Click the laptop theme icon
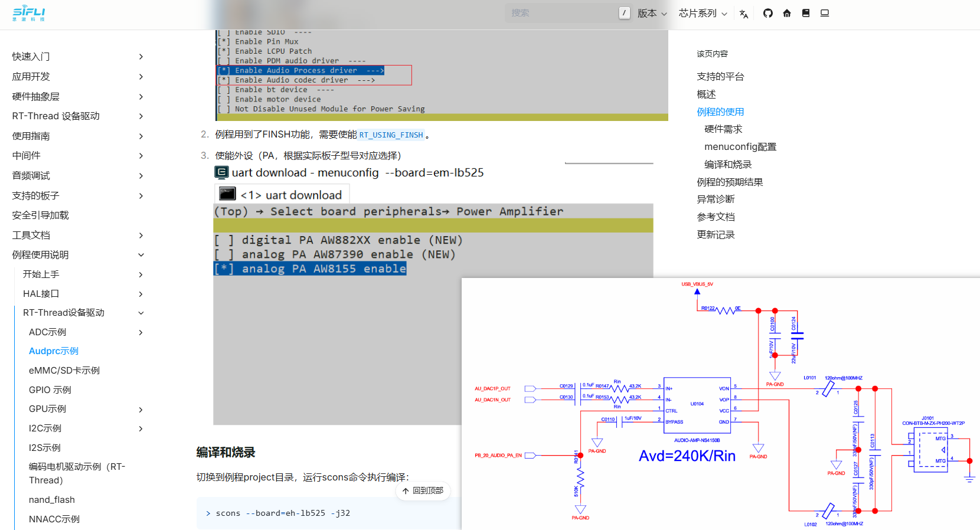 click(x=824, y=13)
